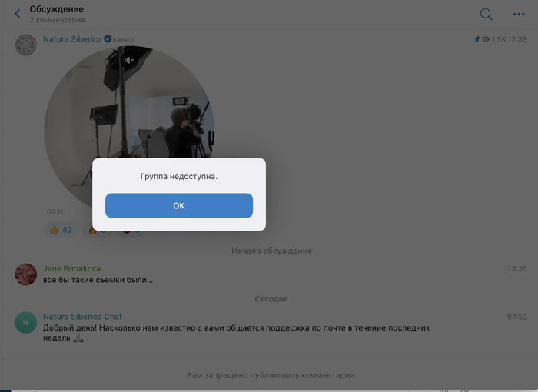Screen dimensions: 538x392
Task: Play the round video message
Action: pyautogui.click(x=129, y=131)
